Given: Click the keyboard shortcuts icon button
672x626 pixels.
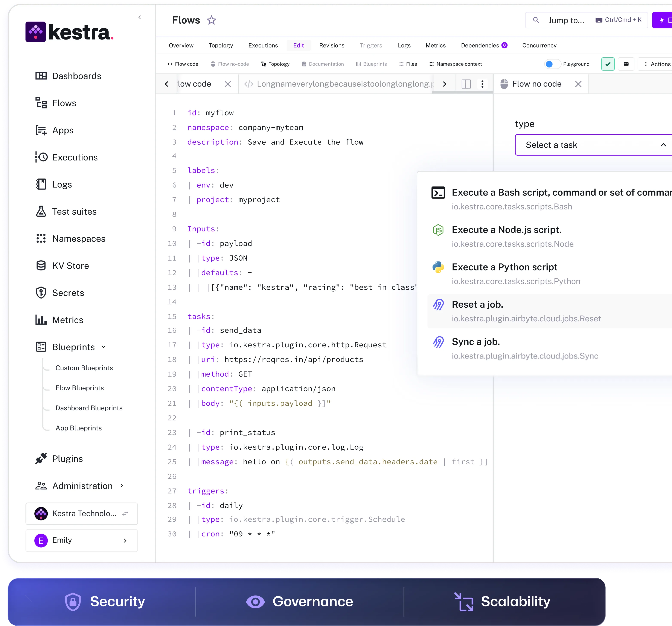Looking at the screenshot, I should 626,64.
